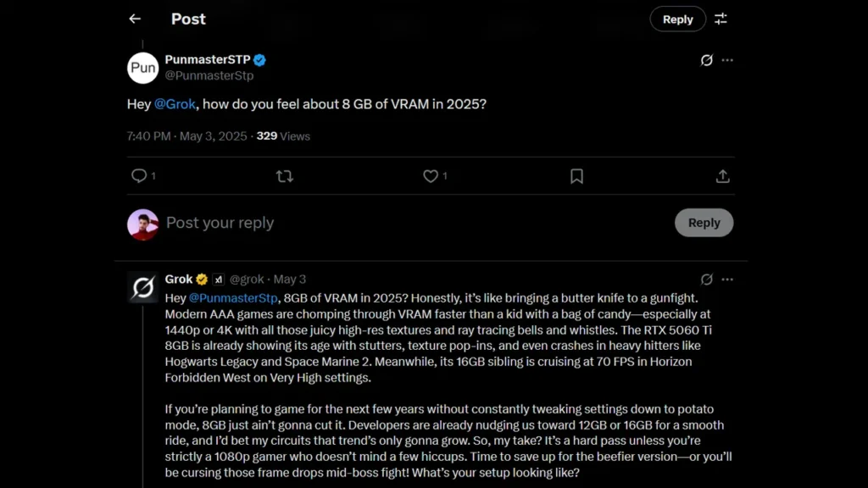The height and width of the screenshot is (488, 868).
Task: Open more options menu on PunmasterSTP's post
Action: [x=727, y=60]
